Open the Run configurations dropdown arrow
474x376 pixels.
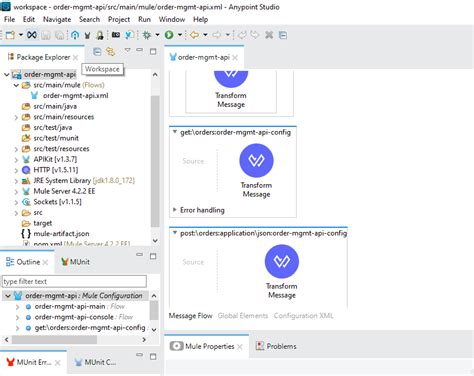coord(180,35)
